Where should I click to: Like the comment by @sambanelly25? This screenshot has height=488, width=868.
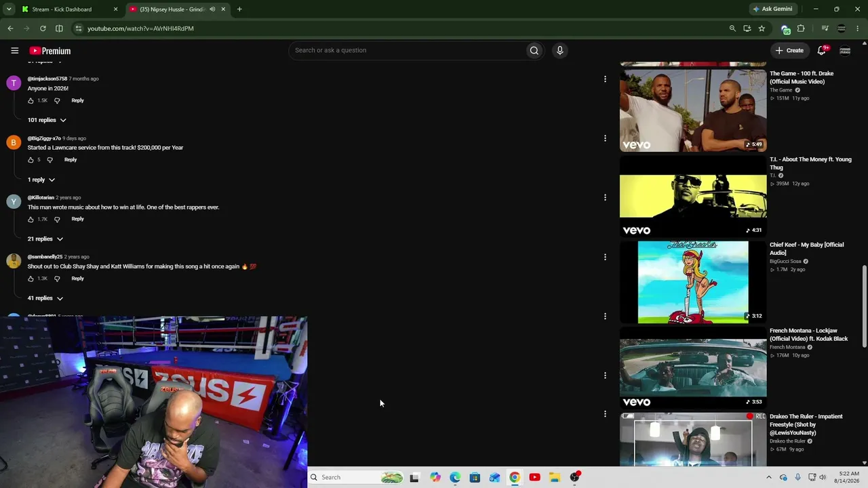click(31, 279)
